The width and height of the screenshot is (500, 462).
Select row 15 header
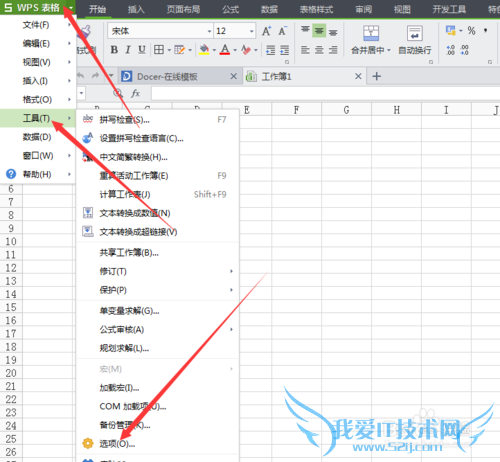click(11, 307)
